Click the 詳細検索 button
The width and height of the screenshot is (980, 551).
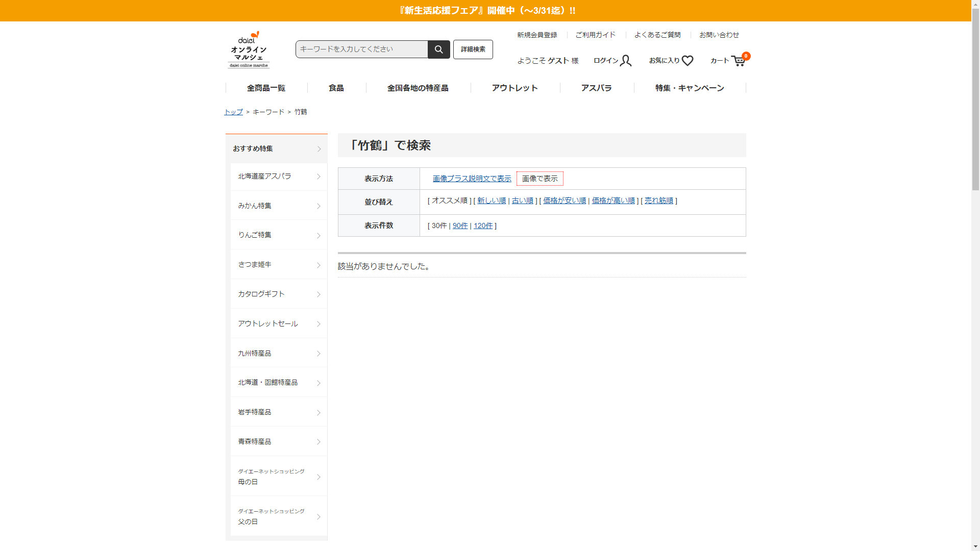point(473,49)
